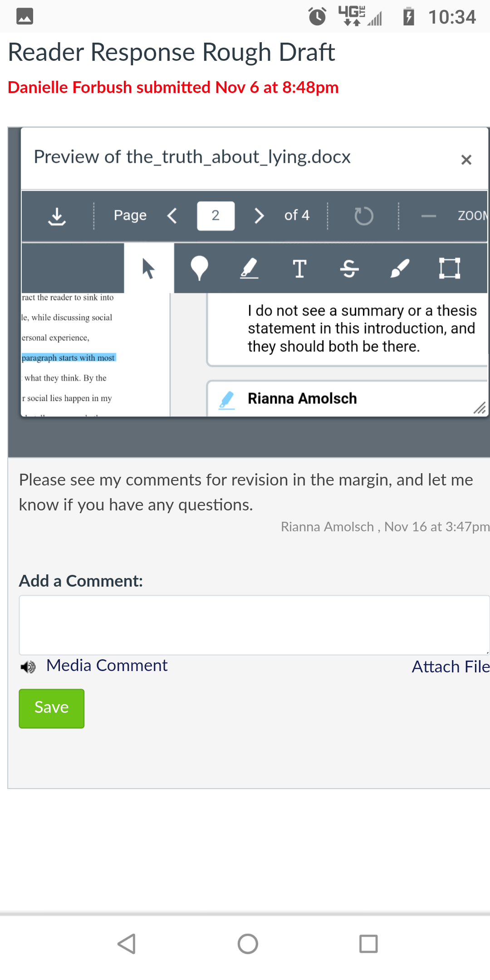Go to the previous page
The width and height of the screenshot is (490, 980).
172,216
